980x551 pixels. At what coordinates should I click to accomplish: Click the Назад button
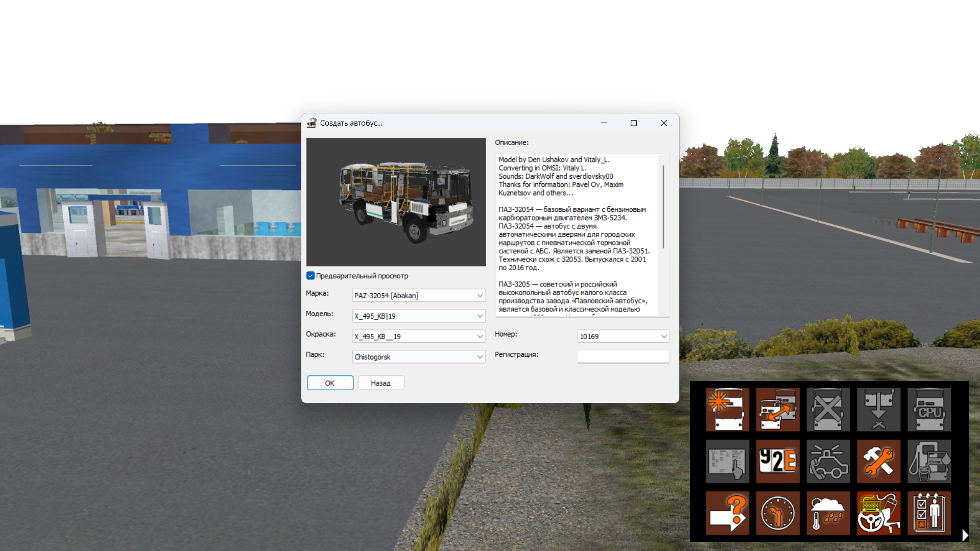pos(381,383)
